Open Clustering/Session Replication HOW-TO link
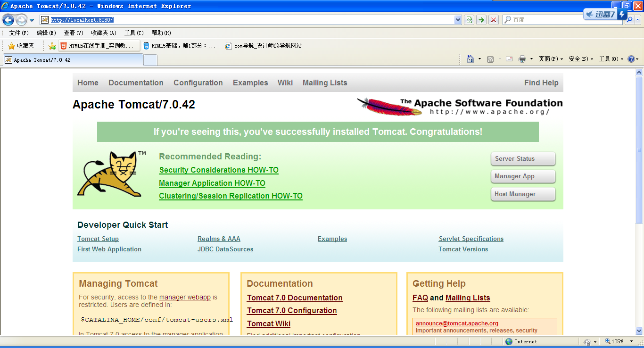The width and height of the screenshot is (644, 348). click(231, 196)
